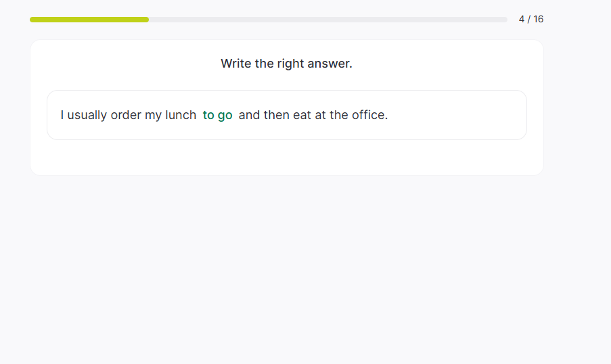Click the word 'order' in the sentence
Image resolution: width=611 pixels, height=364 pixels.
126,115
